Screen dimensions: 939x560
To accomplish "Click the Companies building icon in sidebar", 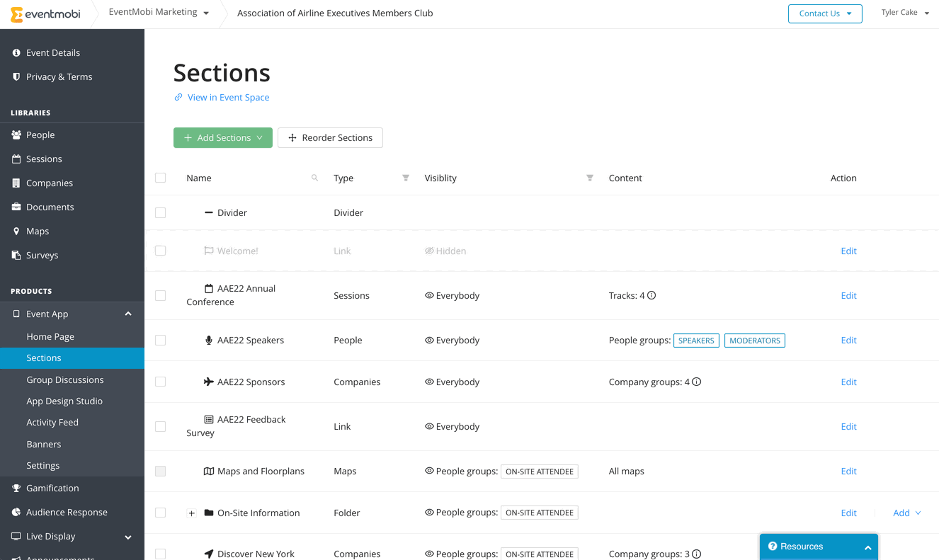I will pos(16,183).
